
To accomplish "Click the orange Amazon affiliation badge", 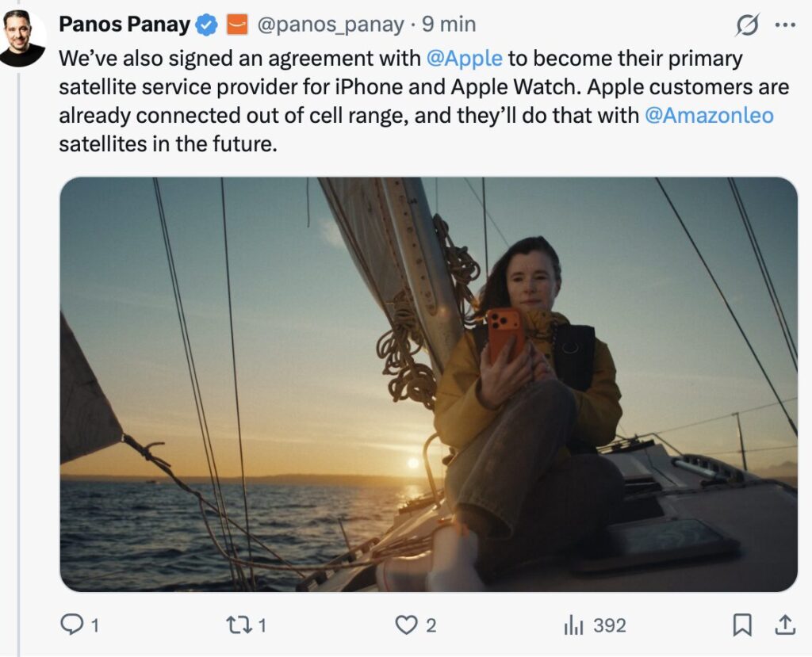I will click(x=238, y=24).
